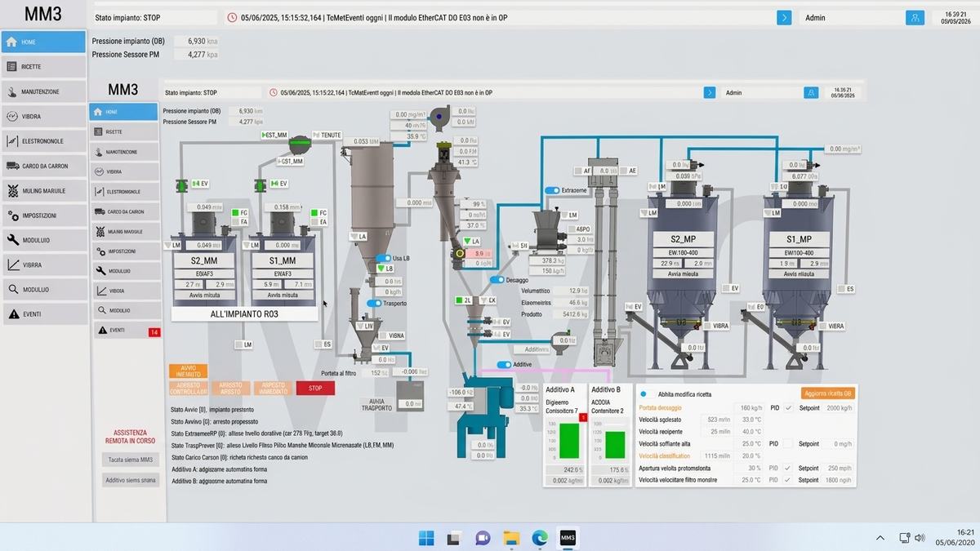Image resolution: width=980 pixels, height=551 pixels.
Task: Click MM3 app icon in taskbar
Action: pyautogui.click(x=568, y=537)
